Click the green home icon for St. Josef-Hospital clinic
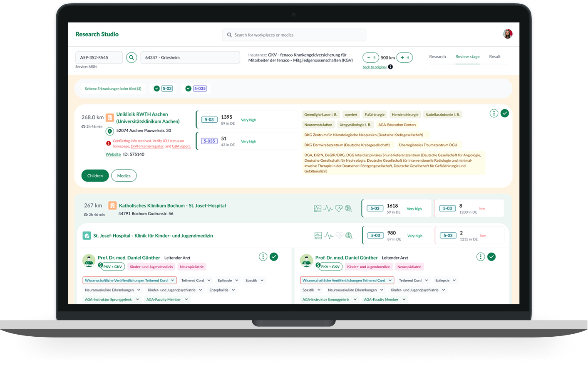The width and height of the screenshot is (588, 365). (87, 236)
